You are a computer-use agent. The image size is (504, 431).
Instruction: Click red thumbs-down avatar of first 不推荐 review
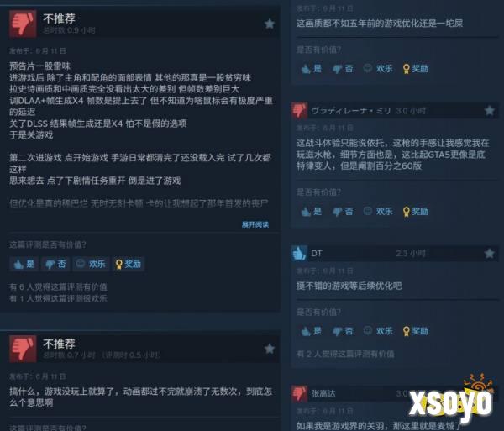coord(23,24)
